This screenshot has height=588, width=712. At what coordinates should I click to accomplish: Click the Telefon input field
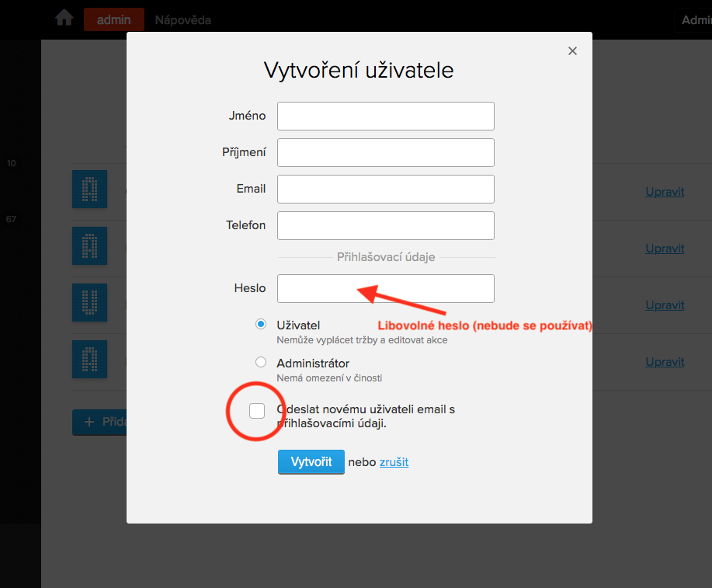click(x=385, y=225)
